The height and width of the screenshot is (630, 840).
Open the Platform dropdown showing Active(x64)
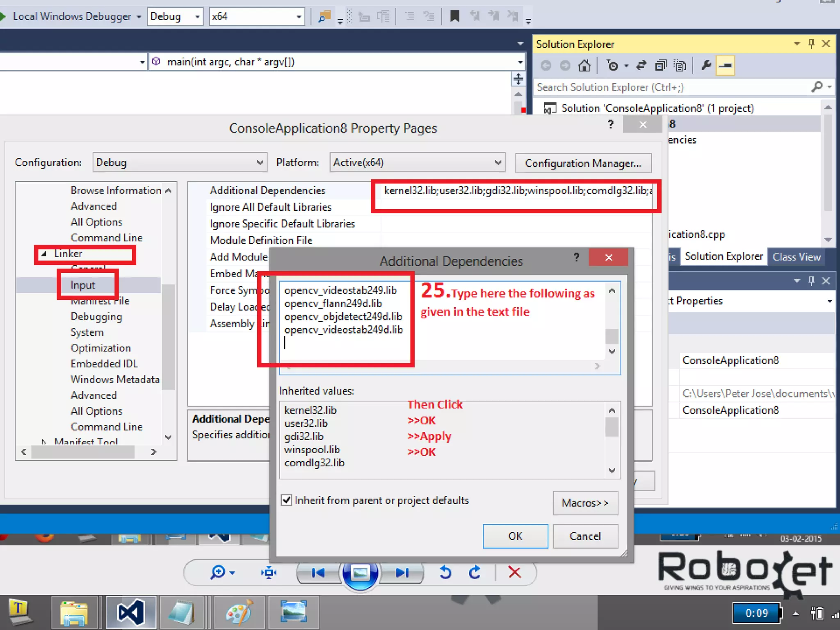(417, 162)
